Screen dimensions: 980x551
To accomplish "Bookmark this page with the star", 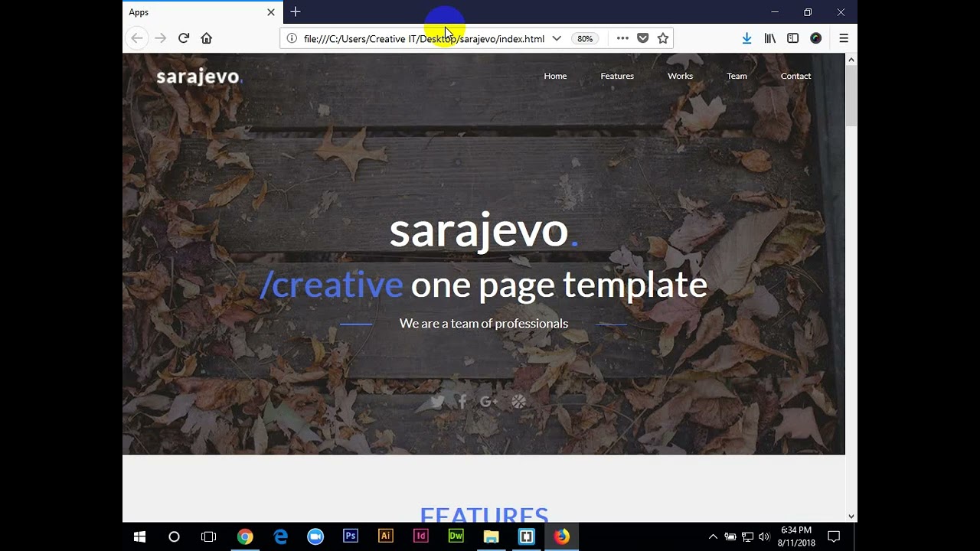I will pos(661,37).
